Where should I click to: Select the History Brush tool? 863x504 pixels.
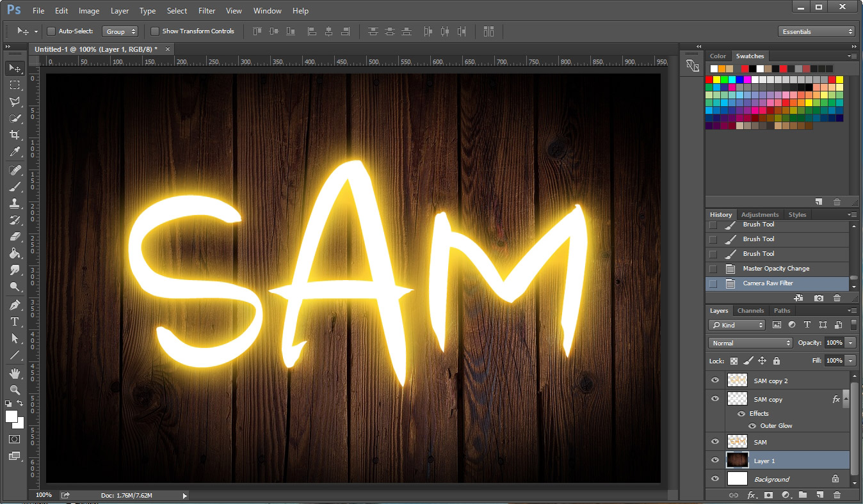pyautogui.click(x=15, y=220)
